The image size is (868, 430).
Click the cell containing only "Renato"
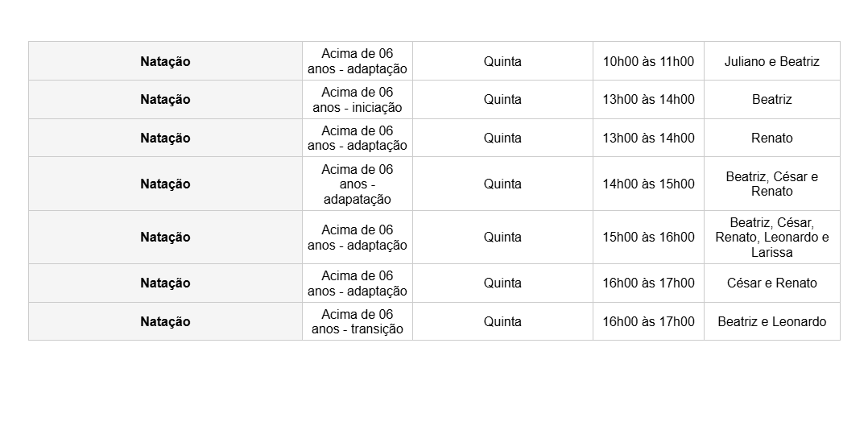(771, 138)
